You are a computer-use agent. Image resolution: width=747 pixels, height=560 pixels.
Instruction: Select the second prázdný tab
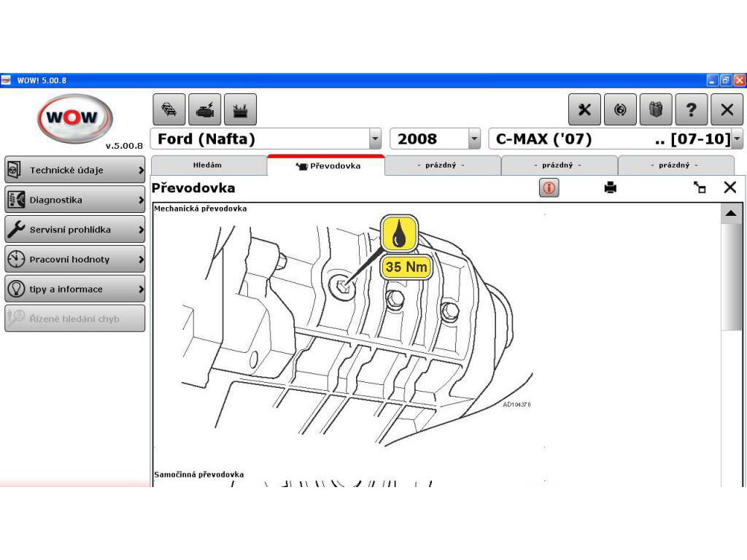point(558,166)
